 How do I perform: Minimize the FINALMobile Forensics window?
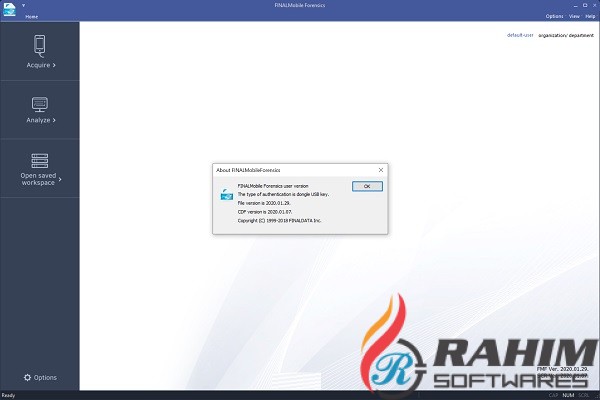[575, 5]
